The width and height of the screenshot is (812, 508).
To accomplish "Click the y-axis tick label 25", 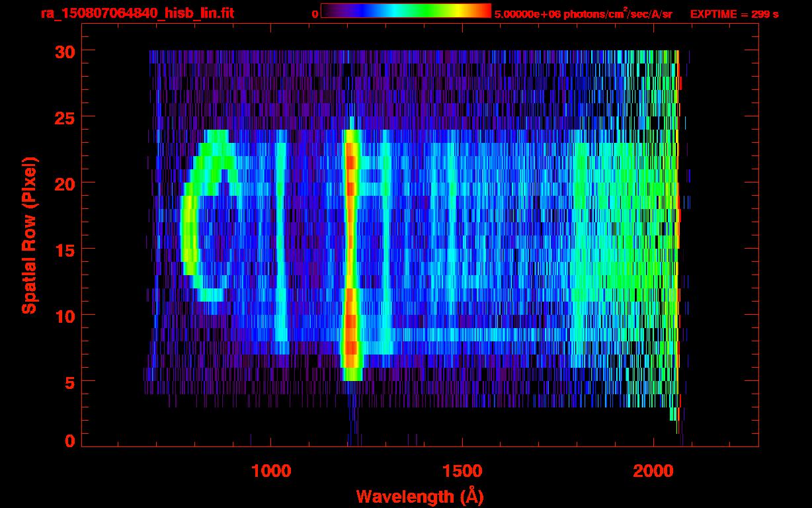I will [65, 117].
